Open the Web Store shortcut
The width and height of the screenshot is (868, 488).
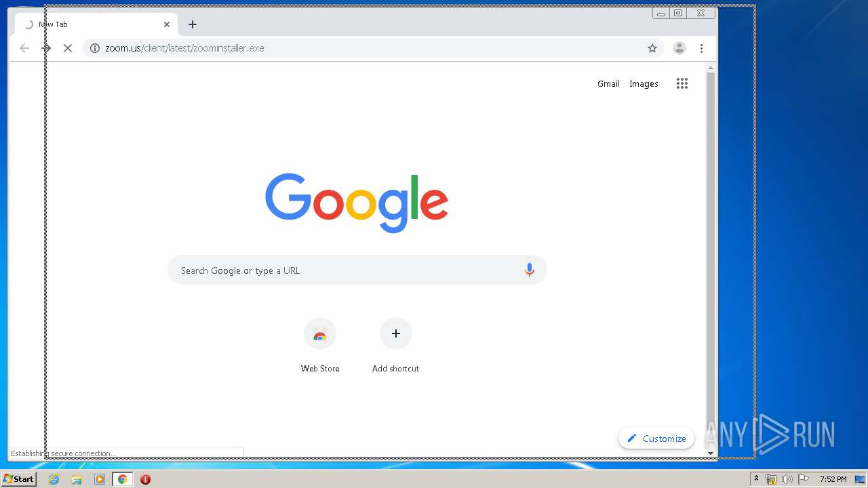point(320,345)
